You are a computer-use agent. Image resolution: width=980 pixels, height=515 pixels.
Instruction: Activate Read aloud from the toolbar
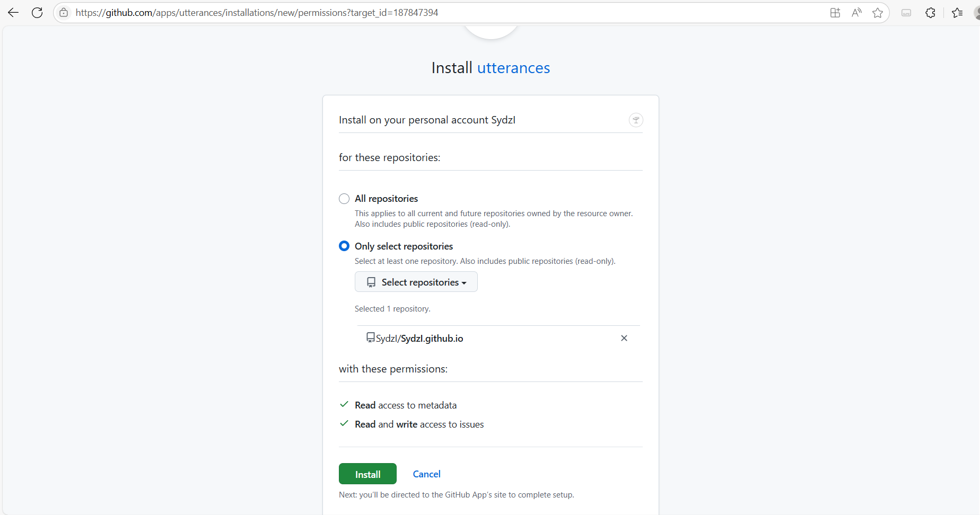click(856, 12)
